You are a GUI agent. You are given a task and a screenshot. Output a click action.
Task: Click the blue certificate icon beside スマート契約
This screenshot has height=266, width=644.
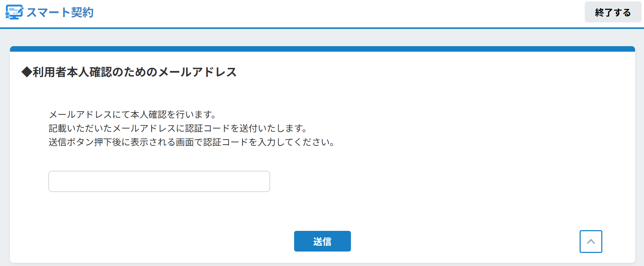pos(14,12)
